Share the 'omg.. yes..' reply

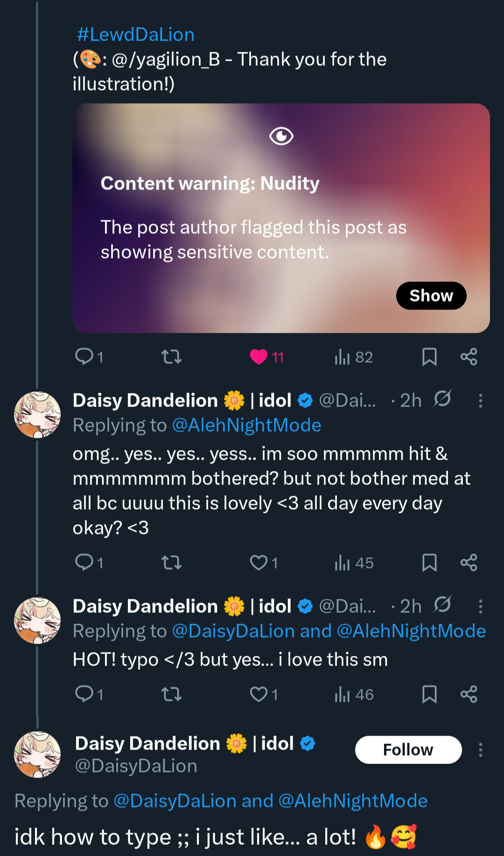469,562
